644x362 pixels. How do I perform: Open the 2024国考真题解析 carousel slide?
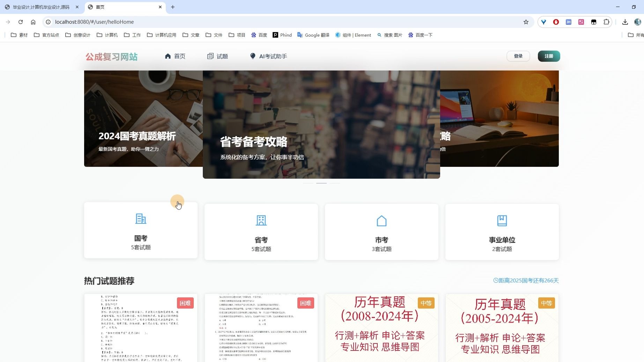143,119
